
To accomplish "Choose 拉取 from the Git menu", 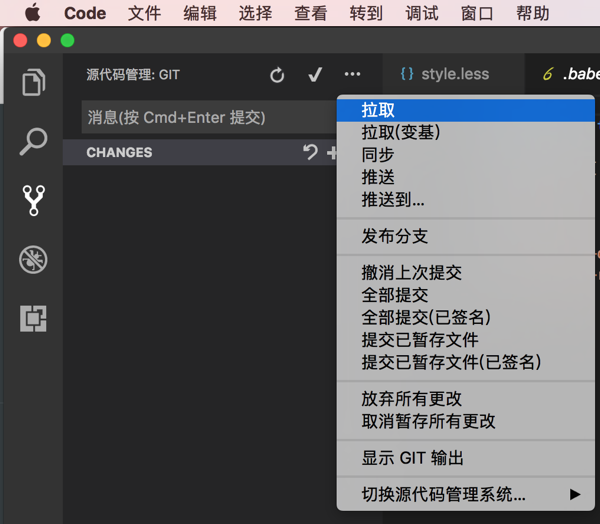I will (x=466, y=110).
